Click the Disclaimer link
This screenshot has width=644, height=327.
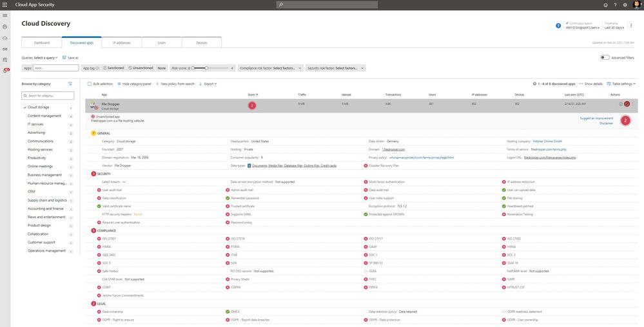(606, 123)
